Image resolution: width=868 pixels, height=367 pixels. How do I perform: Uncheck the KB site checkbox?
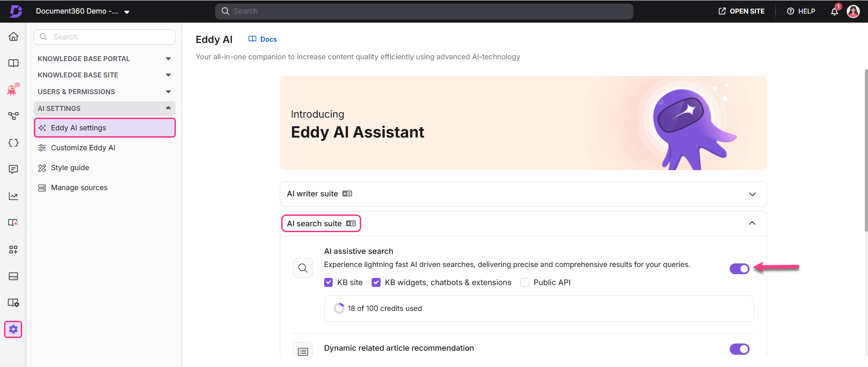click(x=329, y=282)
